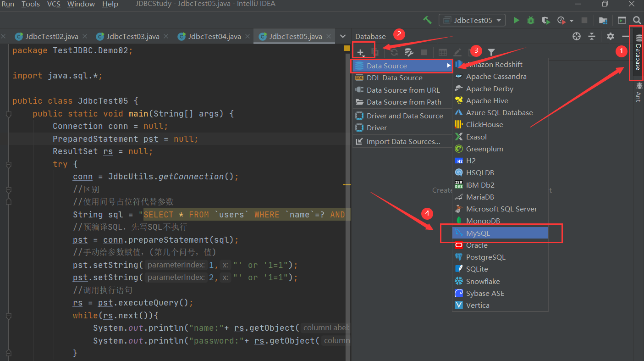The width and height of the screenshot is (644, 361).
Task: Collapse the main method fold marker
Action: (8, 114)
